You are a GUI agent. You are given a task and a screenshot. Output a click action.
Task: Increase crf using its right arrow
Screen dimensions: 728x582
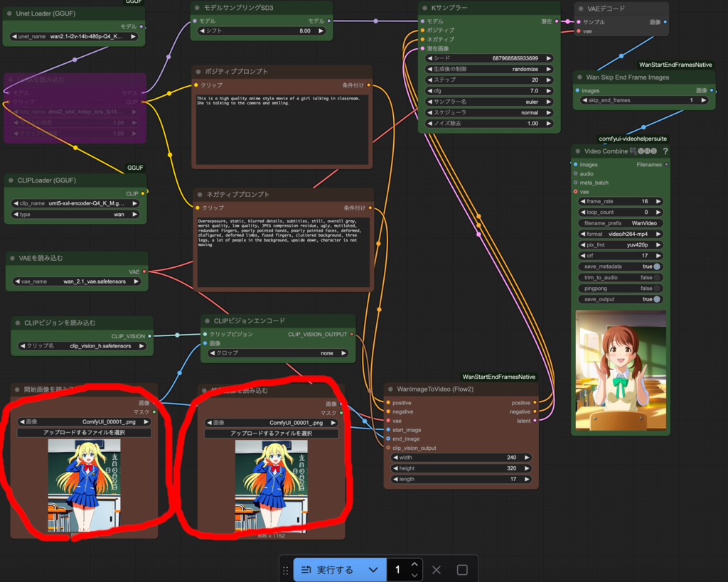point(658,256)
